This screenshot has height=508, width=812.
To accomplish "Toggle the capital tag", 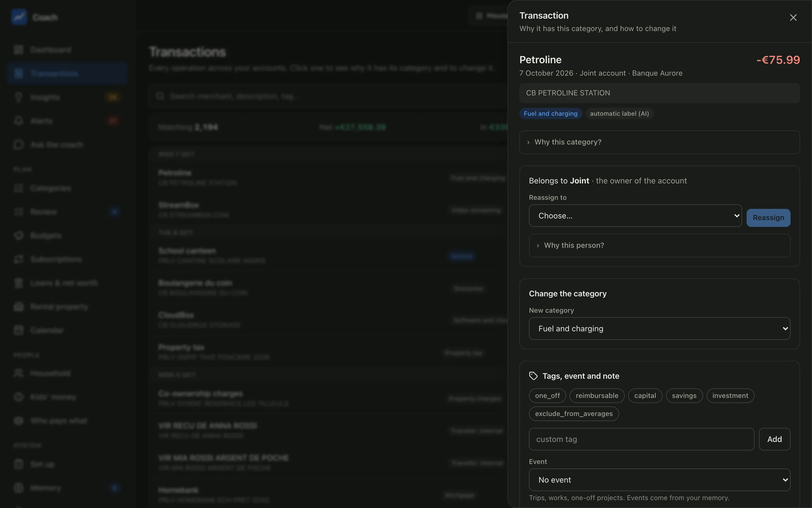I will [645, 395].
